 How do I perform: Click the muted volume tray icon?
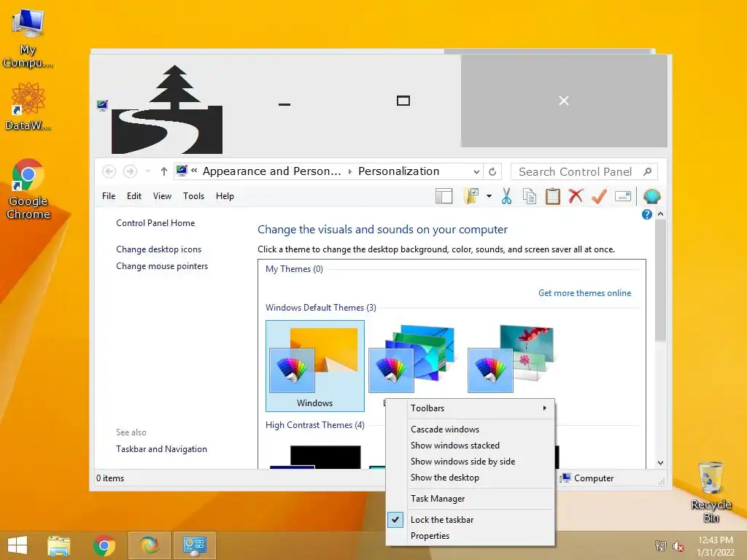coord(678,547)
